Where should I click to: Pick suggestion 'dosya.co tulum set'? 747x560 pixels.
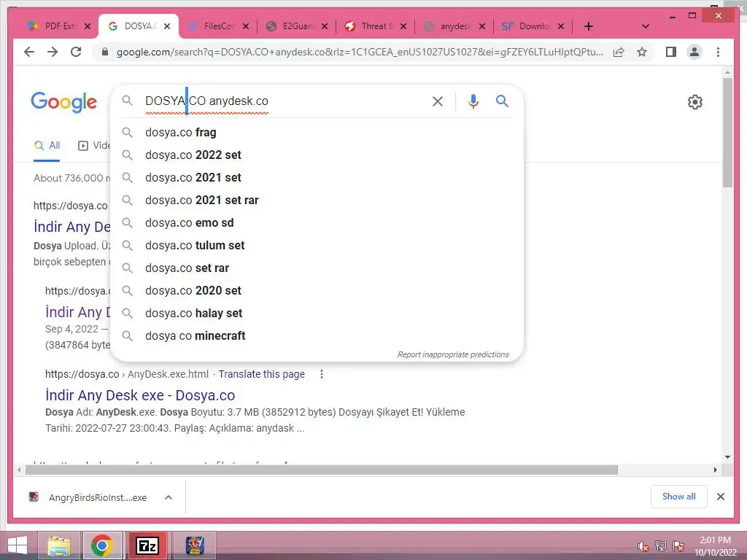317,245
